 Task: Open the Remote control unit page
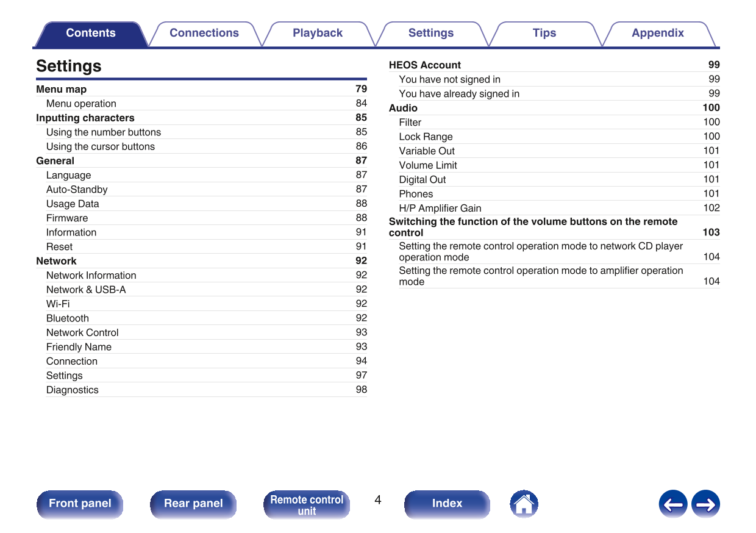[x=307, y=505]
